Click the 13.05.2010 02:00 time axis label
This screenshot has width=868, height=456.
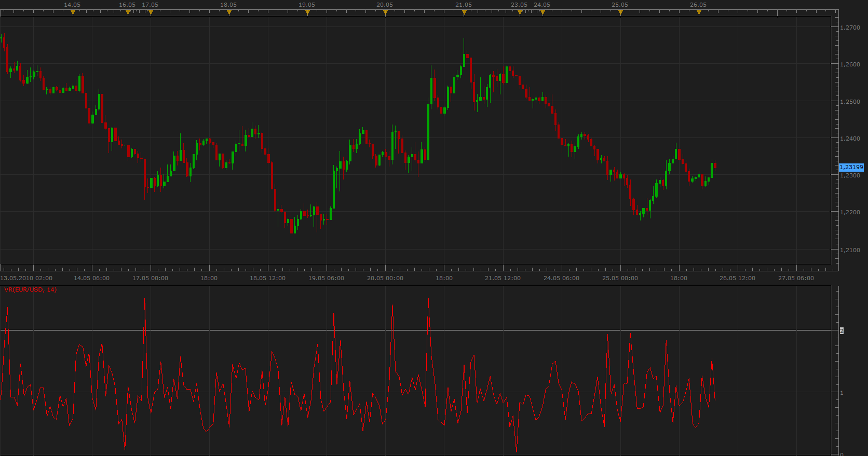coord(26,278)
